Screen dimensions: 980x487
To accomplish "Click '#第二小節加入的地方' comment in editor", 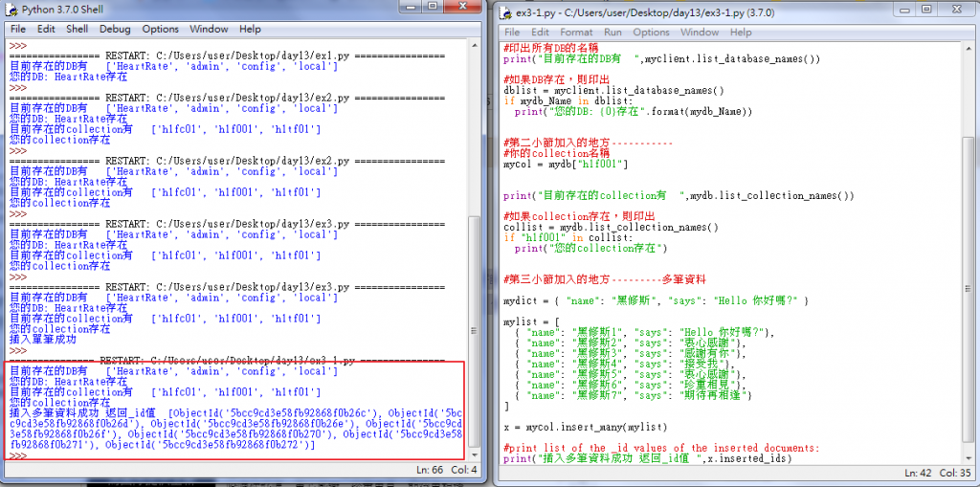I will (x=589, y=144).
